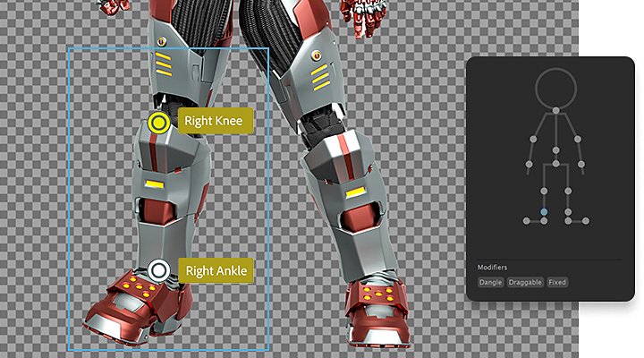Select the white Right Ankle handle
This screenshot has height=358, width=644.
(x=159, y=270)
